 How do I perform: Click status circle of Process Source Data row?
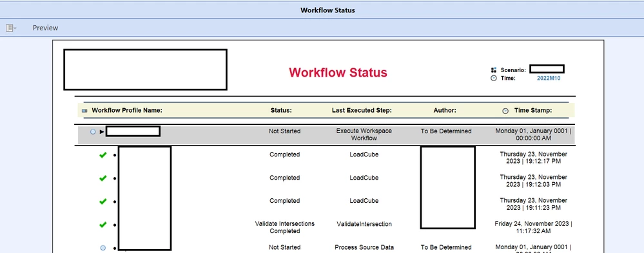tap(103, 248)
